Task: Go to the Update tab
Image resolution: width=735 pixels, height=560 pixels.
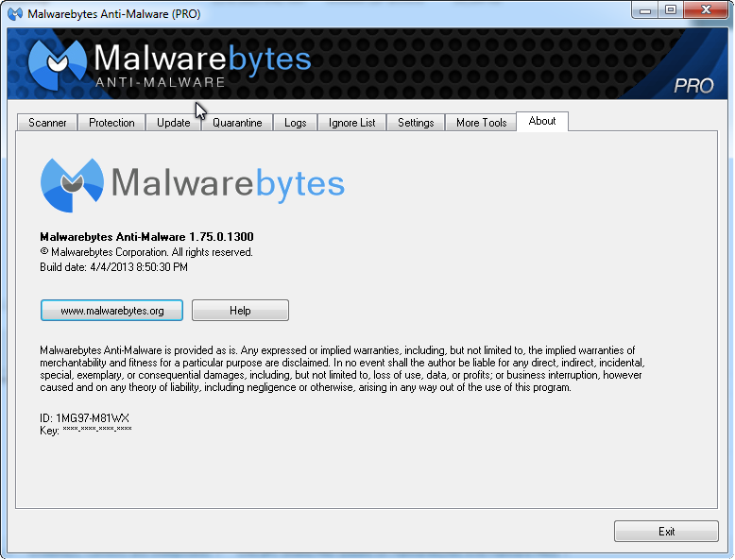Action: [174, 123]
